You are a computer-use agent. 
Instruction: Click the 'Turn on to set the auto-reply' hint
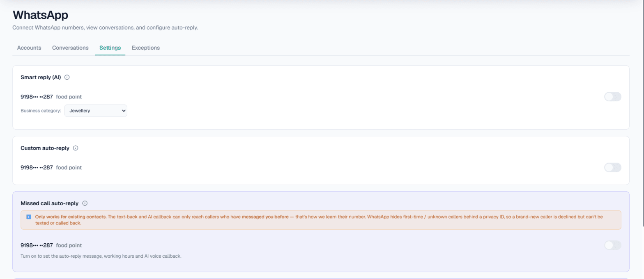click(101, 256)
